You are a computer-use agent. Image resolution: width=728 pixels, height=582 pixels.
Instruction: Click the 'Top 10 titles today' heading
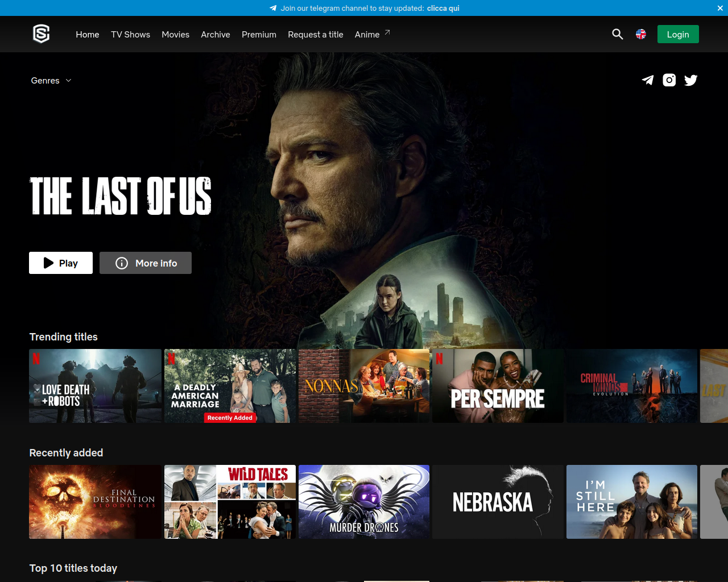tap(73, 568)
